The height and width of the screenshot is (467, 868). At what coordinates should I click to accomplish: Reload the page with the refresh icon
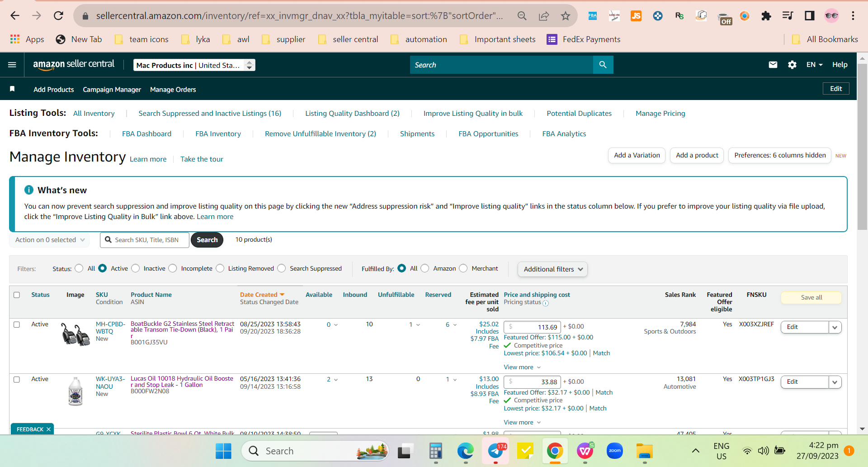(58, 16)
